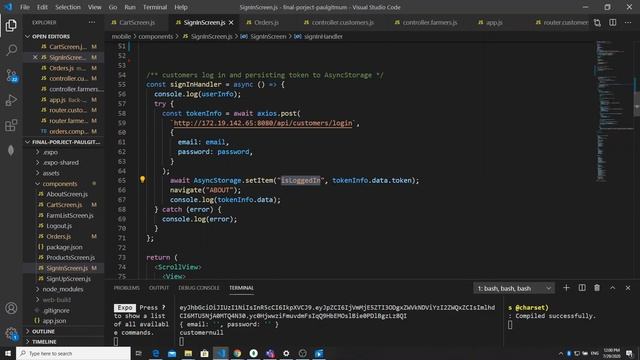
Task: Show the Problems panel tab
Action: coord(127,288)
